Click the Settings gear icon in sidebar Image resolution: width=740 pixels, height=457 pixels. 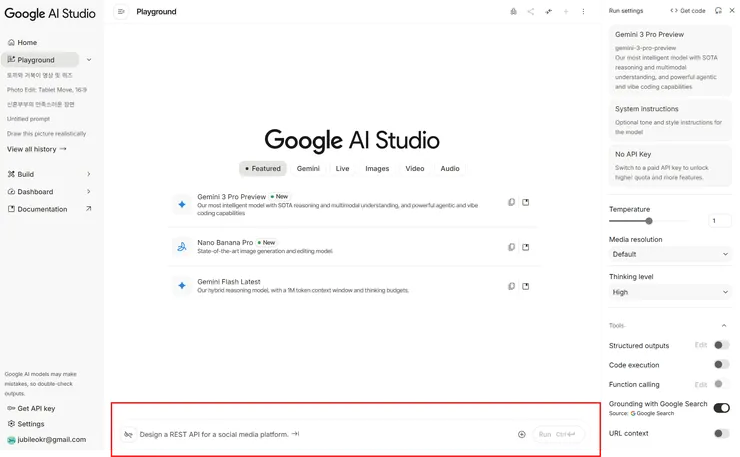[x=11, y=424]
